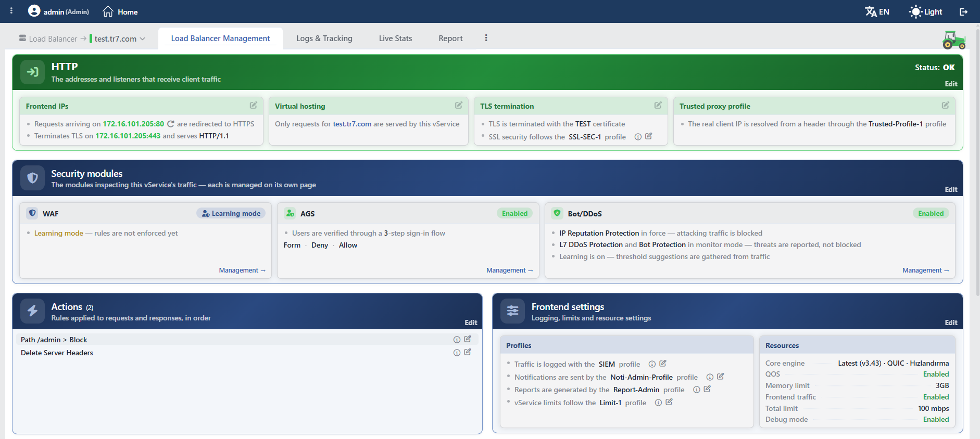Show info for the Delete Server Headers rule
The height and width of the screenshot is (439, 980).
click(457, 353)
